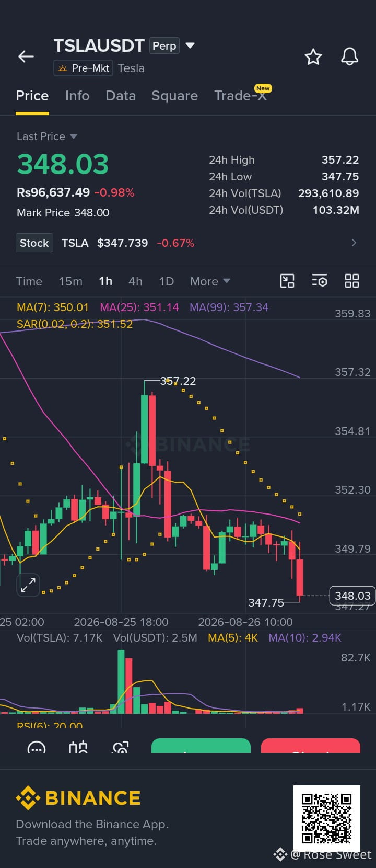This screenshot has height=868, width=376.
Task: Tap the MA(7): 350.01 indicator label
Action: click(53, 307)
